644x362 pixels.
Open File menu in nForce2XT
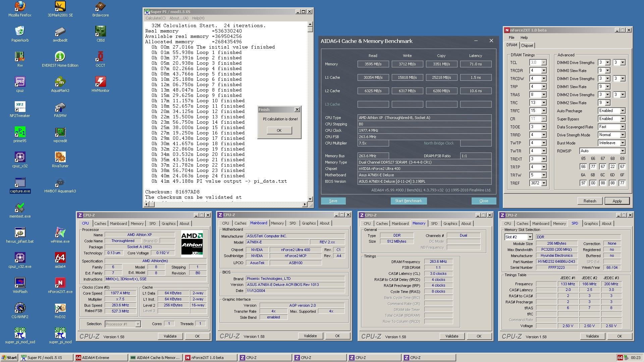point(511,38)
